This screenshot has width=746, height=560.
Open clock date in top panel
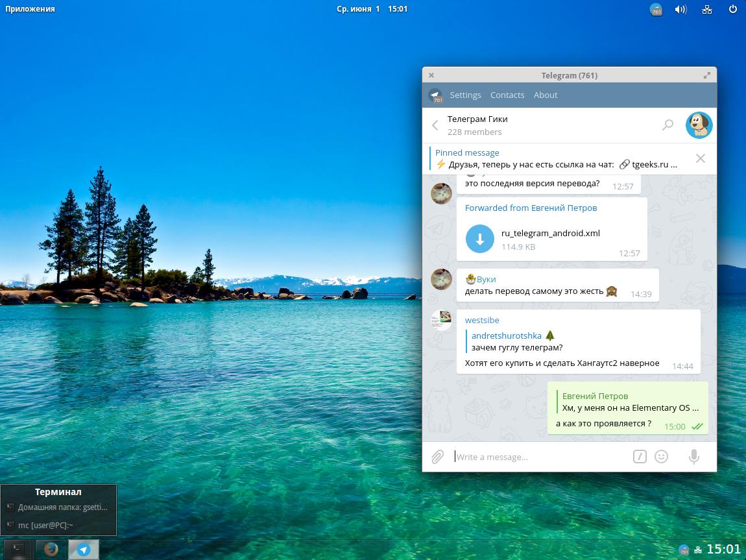(x=372, y=8)
